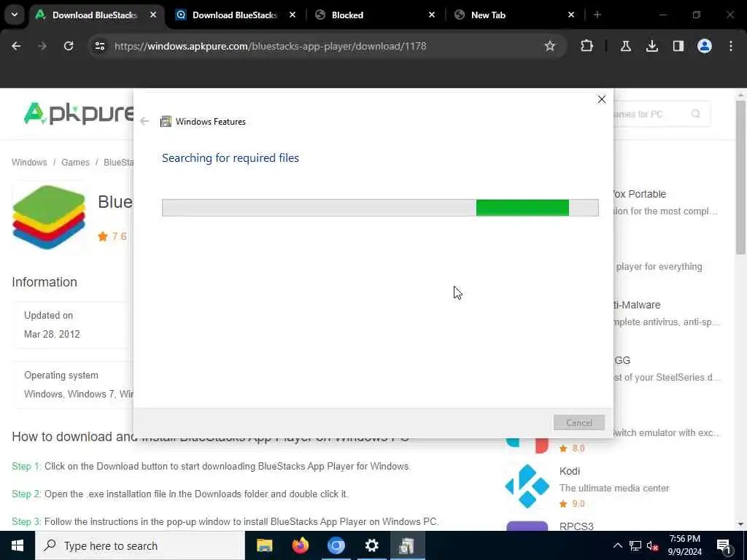The image size is (747, 560).
Task: Reload the apkpure page
Action: click(x=69, y=46)
